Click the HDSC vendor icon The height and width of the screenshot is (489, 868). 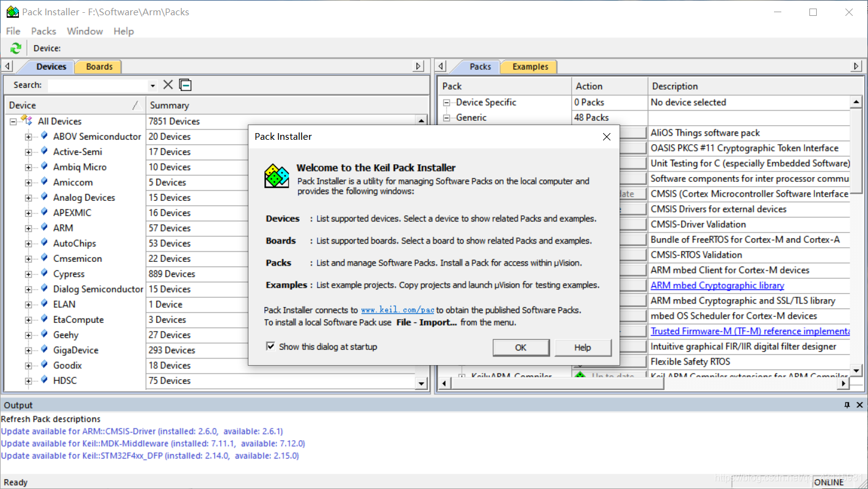pos(44,380)
